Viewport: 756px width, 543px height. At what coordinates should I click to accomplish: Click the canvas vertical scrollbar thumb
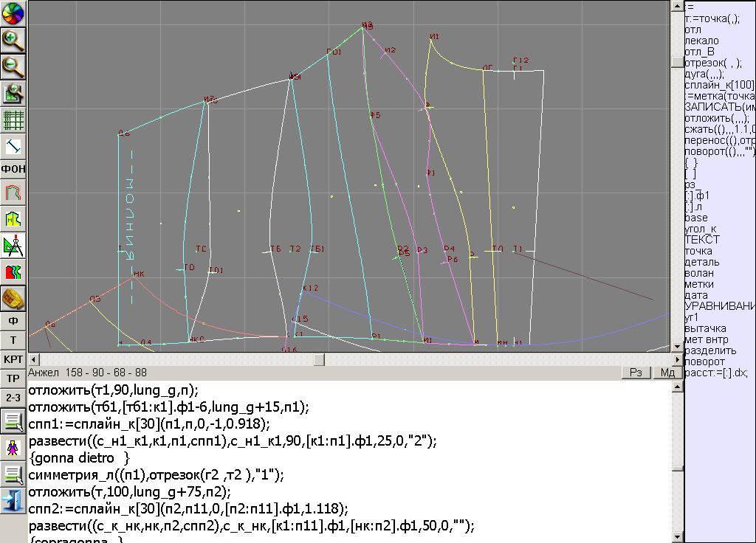[677, 62]
